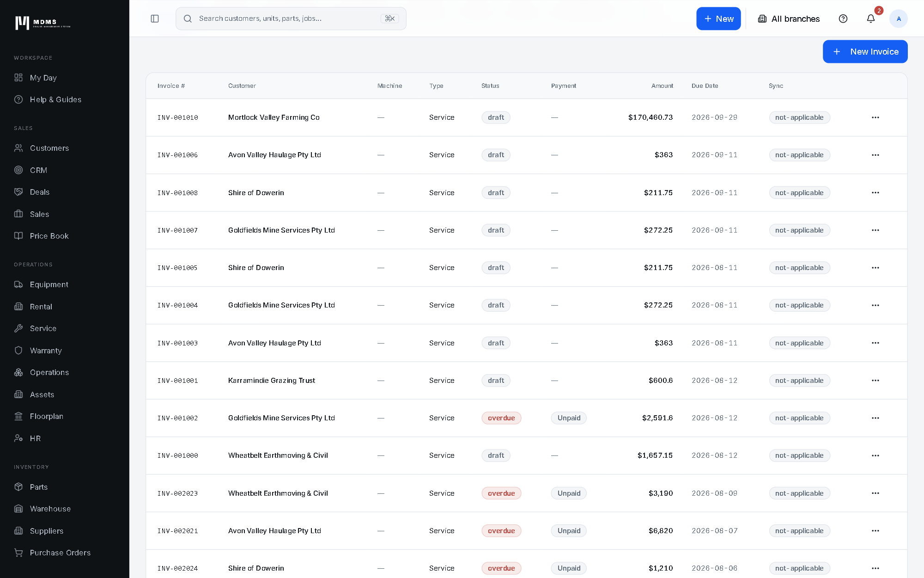
Task: Click the ⌘K shortcut badge
Action: (389, 18)
